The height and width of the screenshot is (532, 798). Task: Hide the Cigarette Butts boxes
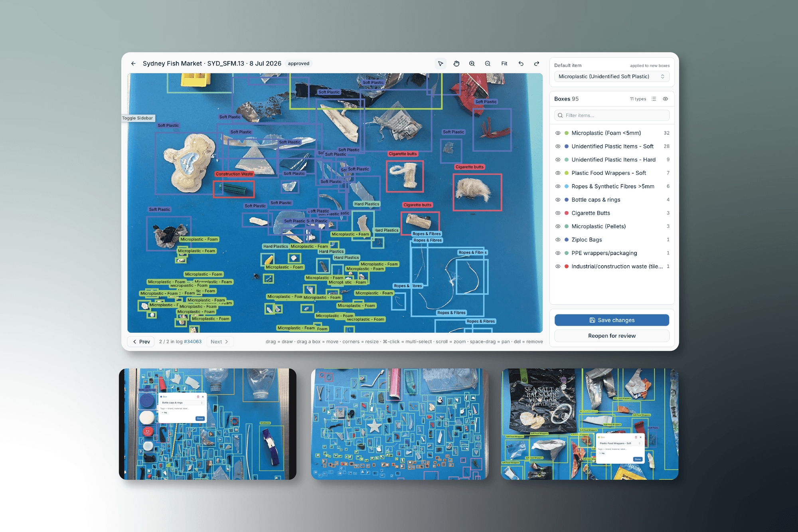click(558, 213)
